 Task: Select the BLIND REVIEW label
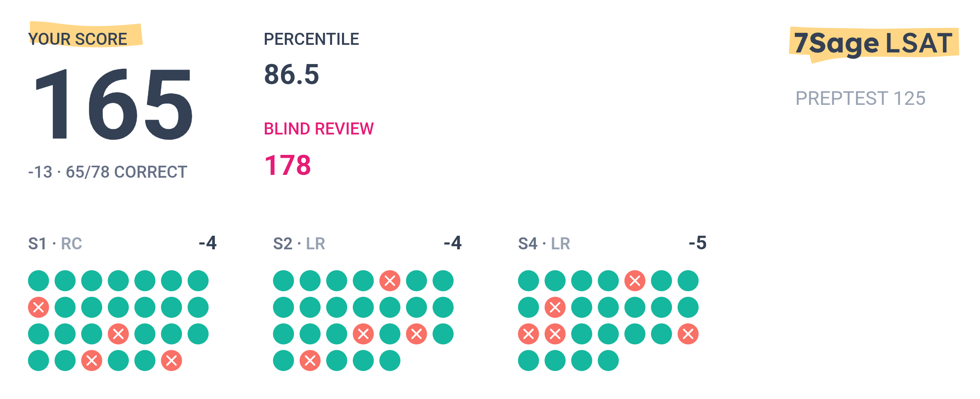(x=319, y=129)
